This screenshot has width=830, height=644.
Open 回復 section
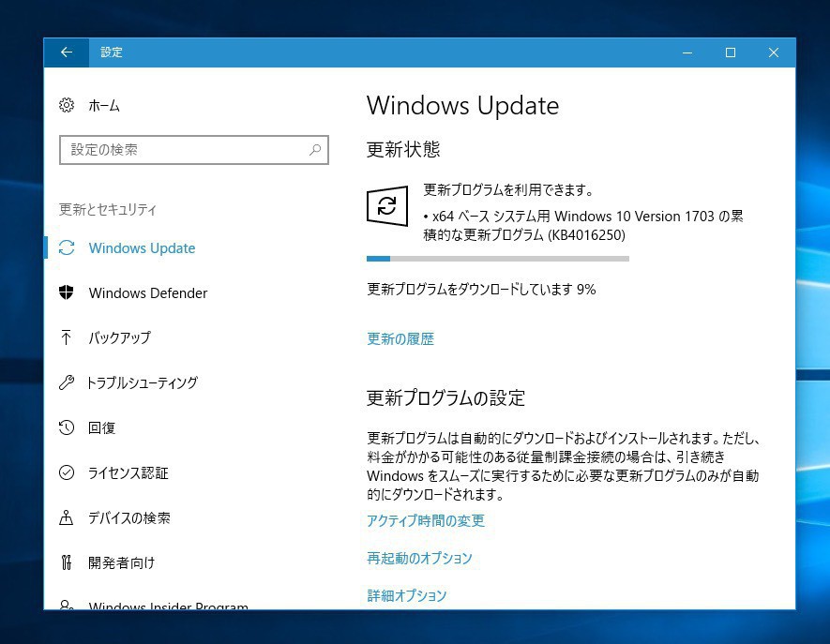[102, 427]
